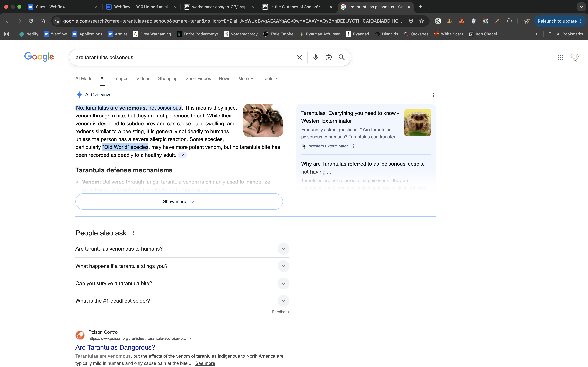Expand "Can you survive a tarantula bite?"

[x=283, y=283]
